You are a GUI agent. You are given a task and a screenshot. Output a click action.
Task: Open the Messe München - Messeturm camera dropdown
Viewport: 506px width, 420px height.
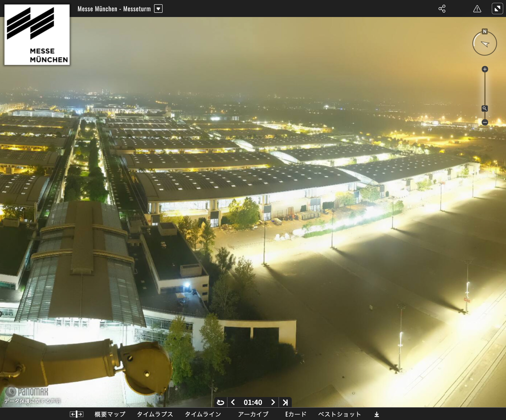[x=158, y=9]
